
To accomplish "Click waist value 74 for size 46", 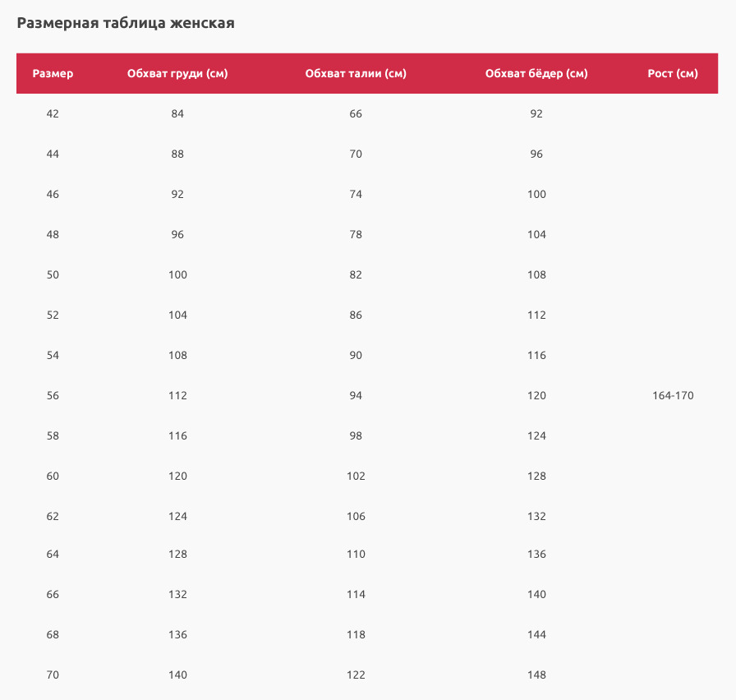I will coord(356,195).
